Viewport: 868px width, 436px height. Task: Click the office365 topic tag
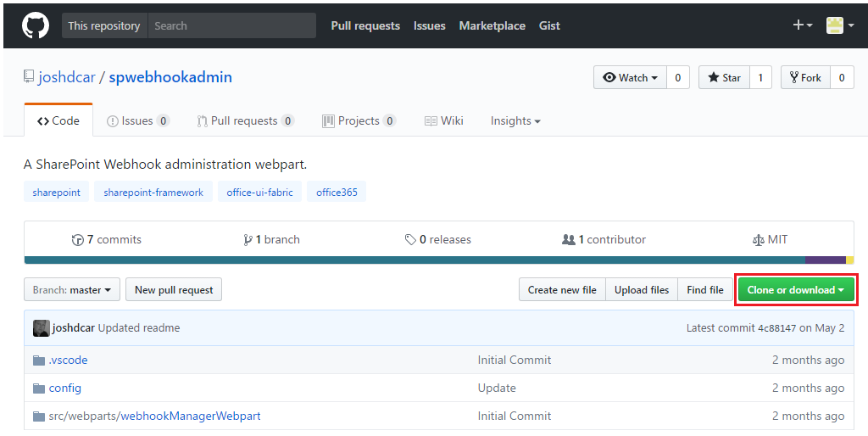[x=337, y=193]
